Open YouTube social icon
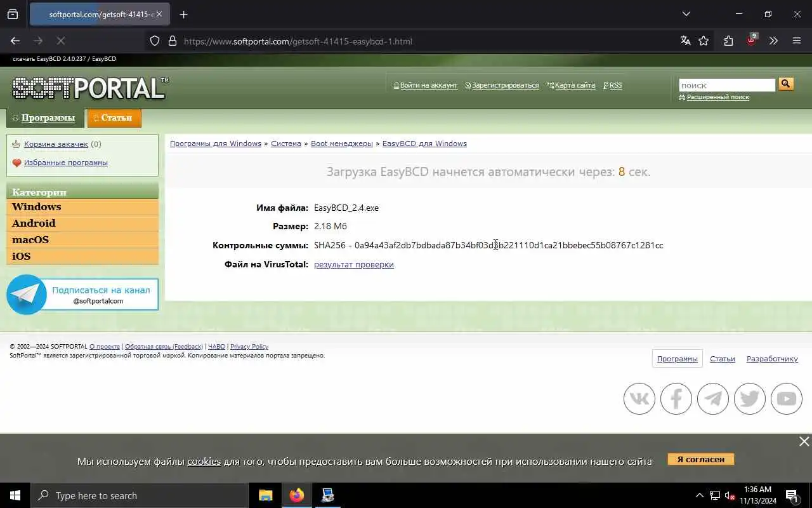Screen dimensions: 812x508 pos(787,399)
